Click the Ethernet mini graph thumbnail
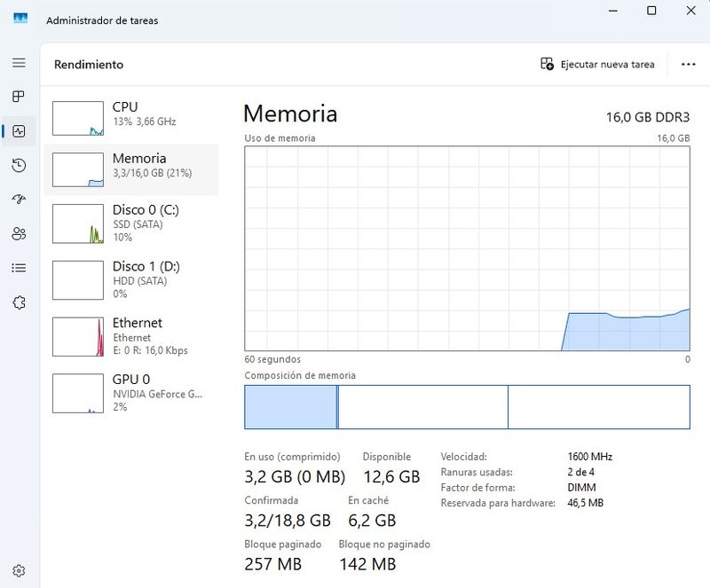 pyautogui.click(x=78, y=337)
